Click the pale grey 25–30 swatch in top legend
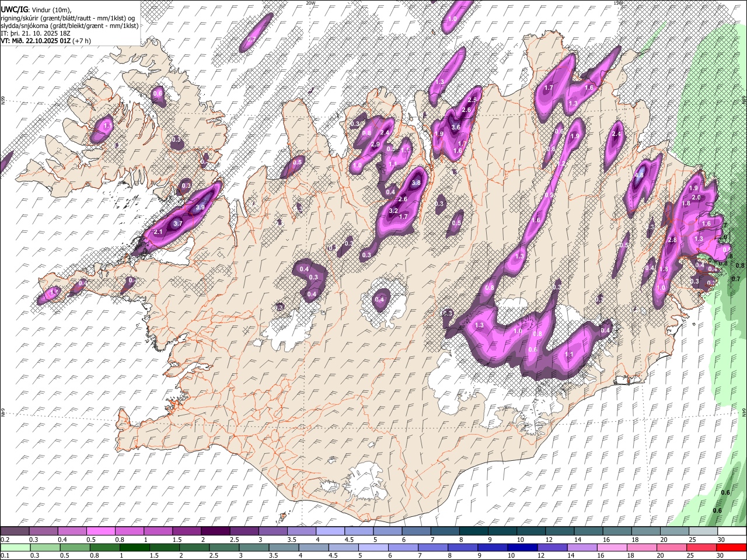Image resolution: width=747 pixels, height=560 pixels. (x=703, y=531)
